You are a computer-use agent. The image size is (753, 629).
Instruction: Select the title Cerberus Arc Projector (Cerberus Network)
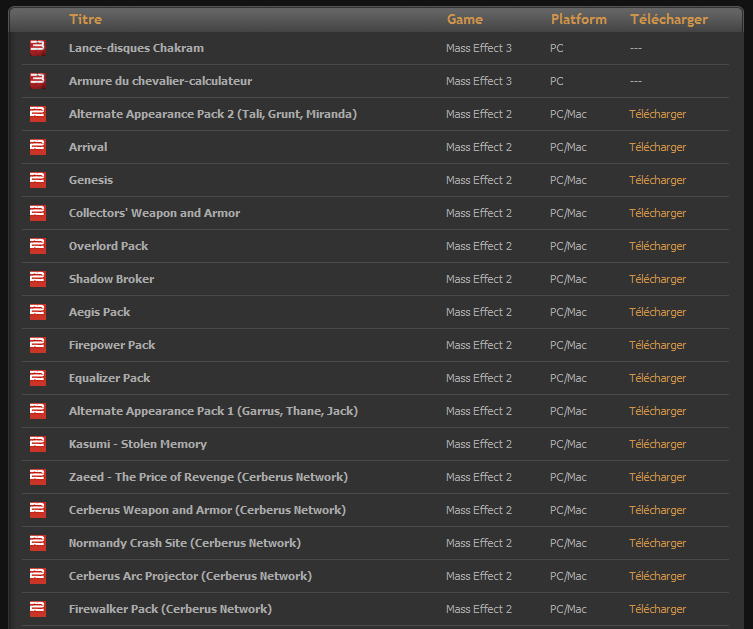pos(190,576)
